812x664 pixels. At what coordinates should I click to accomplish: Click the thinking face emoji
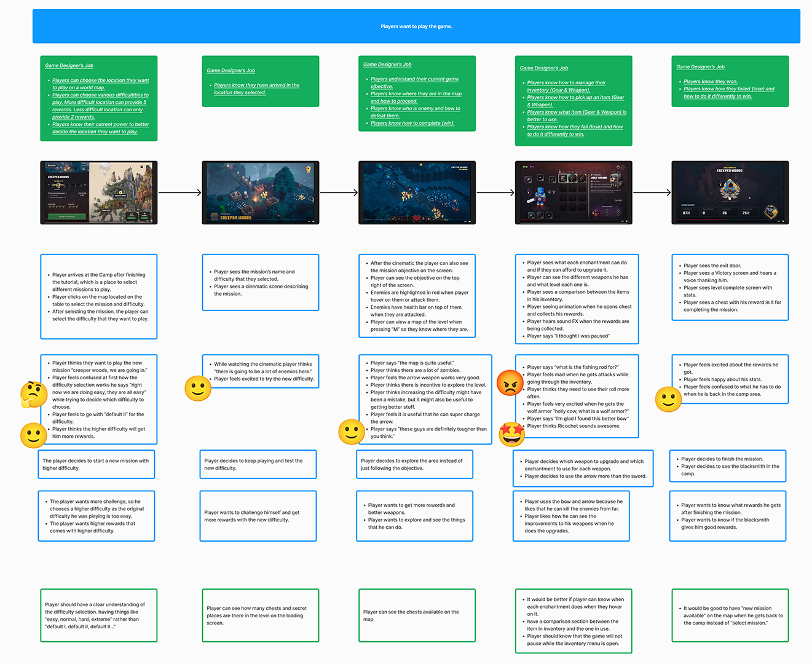(x=33, y=394)
